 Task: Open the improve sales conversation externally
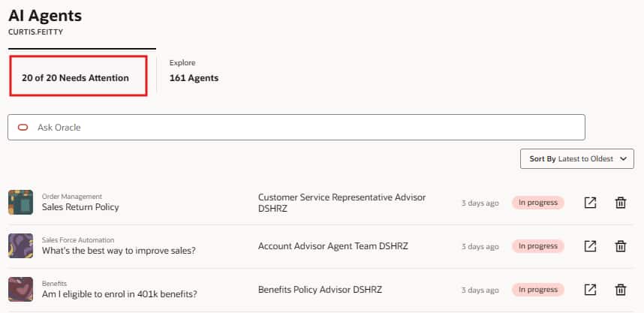click(591, 246)
